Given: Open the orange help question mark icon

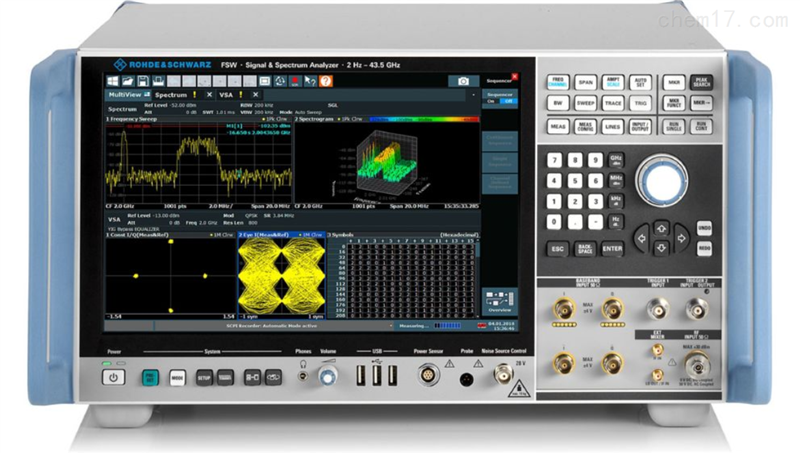Looking at the screenshot, I should [326, 80].
